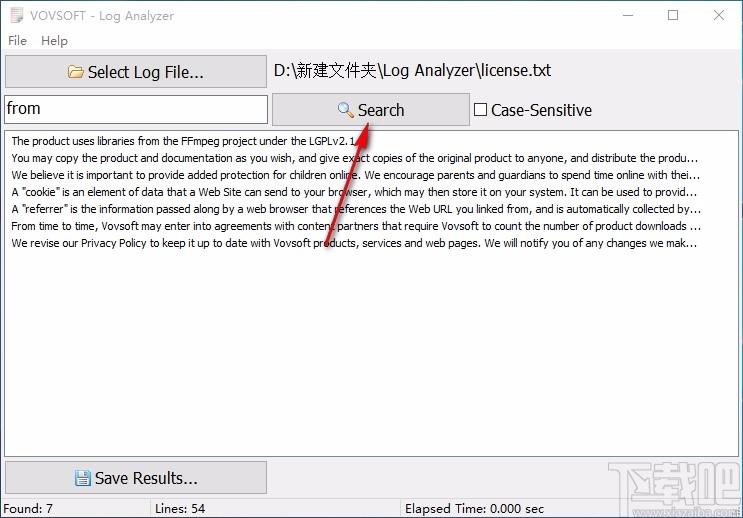743x518 pixels.
Task: Select result line starting 'A "referrer" is the information'
Action: click(x=356, y=209)
